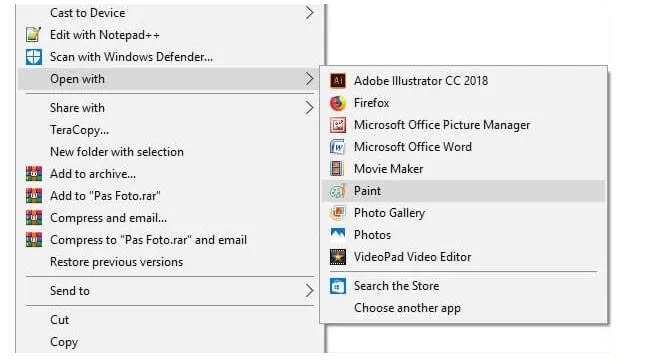
Task: Click the Paint palette icon
Action: [x=337, y=191]
